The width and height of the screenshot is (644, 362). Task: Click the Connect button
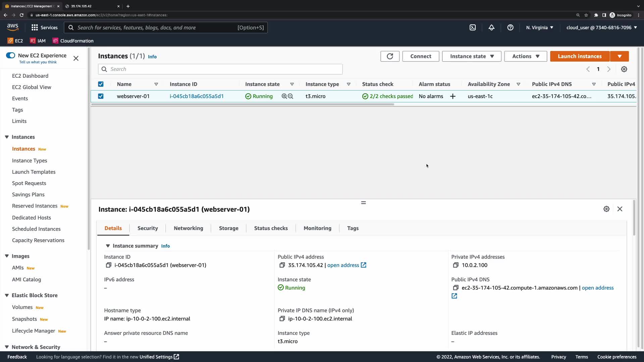pyautogui.click(x=421, y=56)
